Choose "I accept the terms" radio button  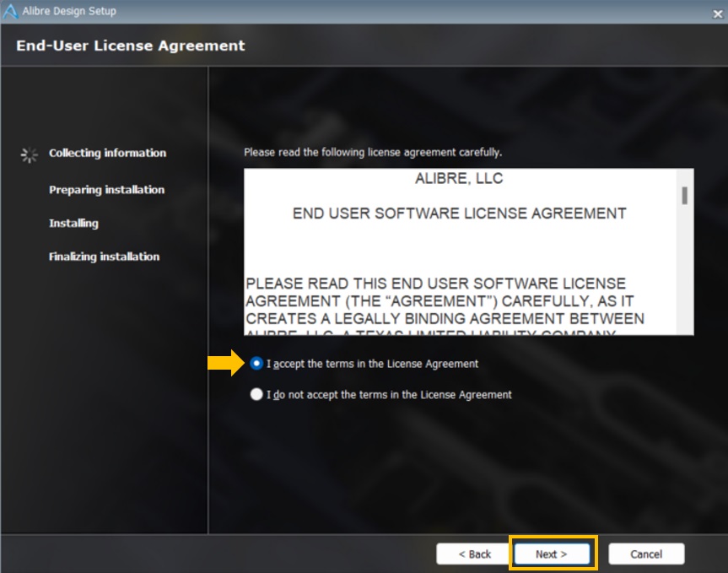[256, 364]
